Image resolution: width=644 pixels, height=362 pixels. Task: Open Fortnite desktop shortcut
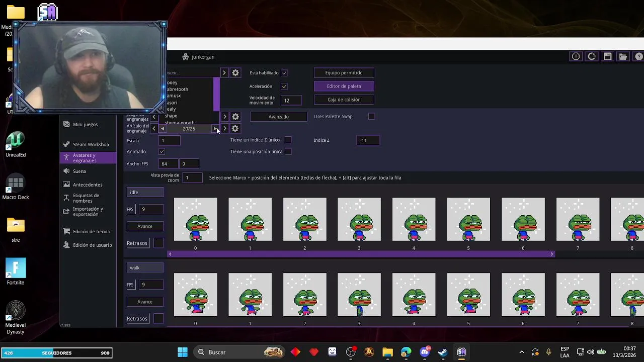[x=16, y=271]
